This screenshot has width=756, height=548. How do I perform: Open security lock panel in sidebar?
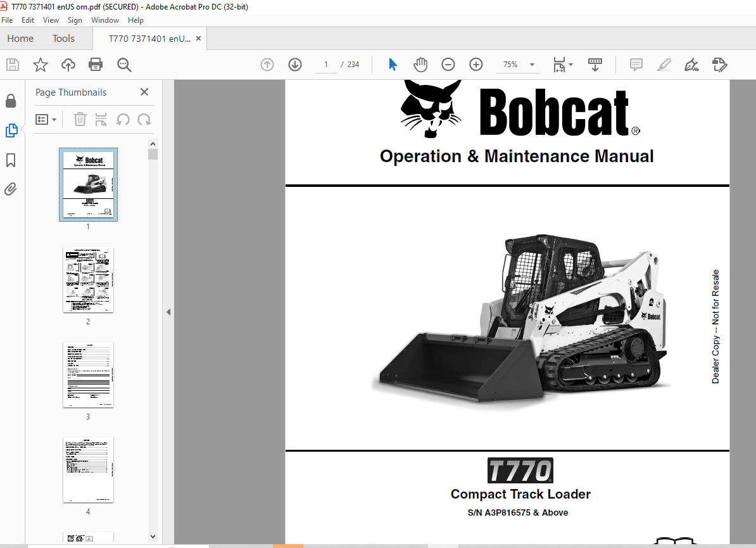click(11, 101)
